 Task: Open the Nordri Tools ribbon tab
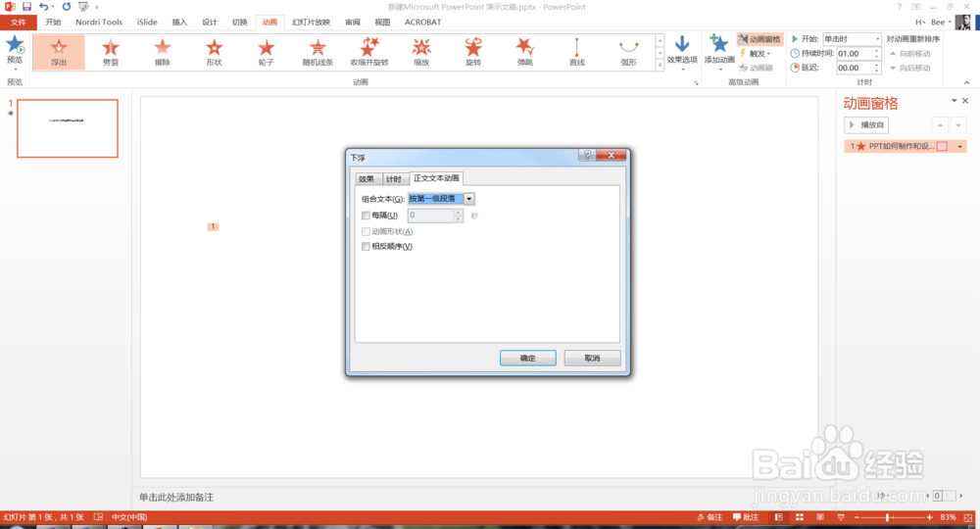click(99, 22)
